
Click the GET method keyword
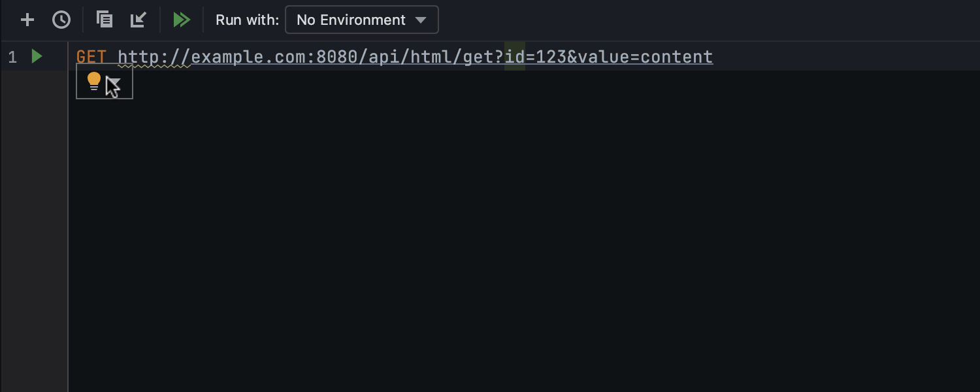point(91,57)
